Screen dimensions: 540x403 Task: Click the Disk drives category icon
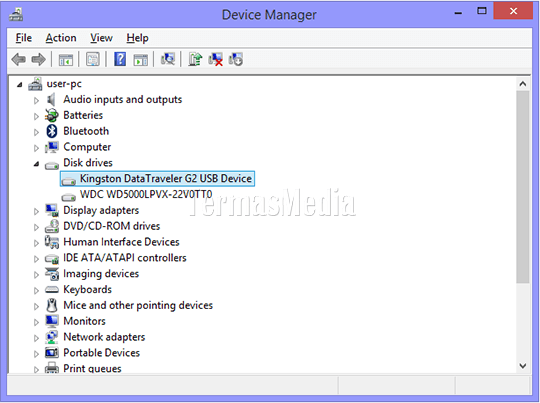52,165
